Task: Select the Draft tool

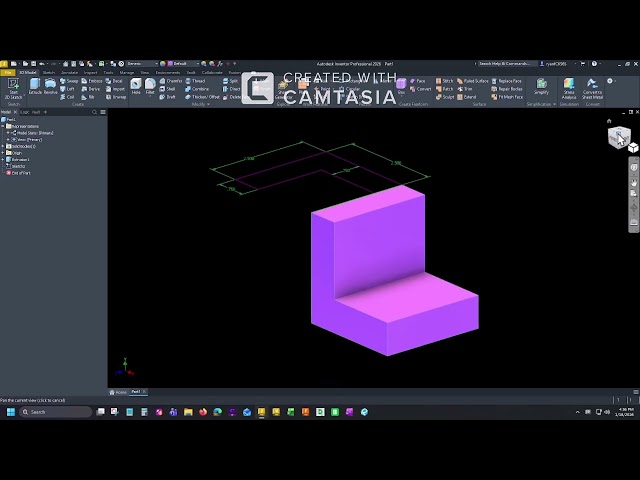Action: [167, 97]
